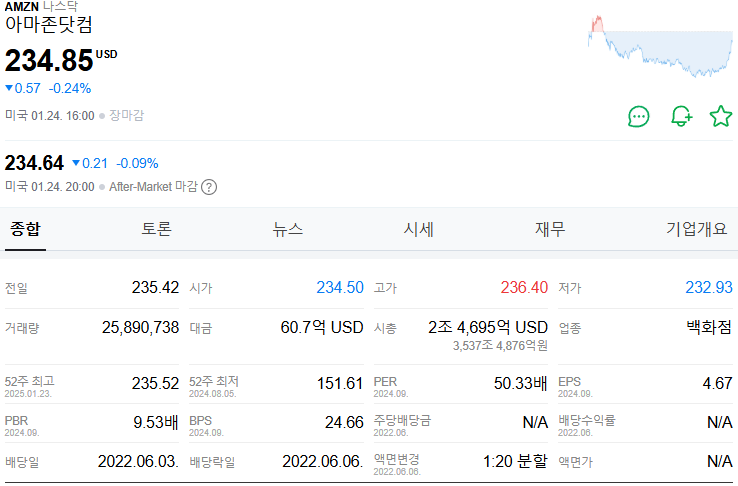Click the after-market price 234.64
Image resolution: width=738 pixels, height=486 pixels.
(x=34, y=163)
